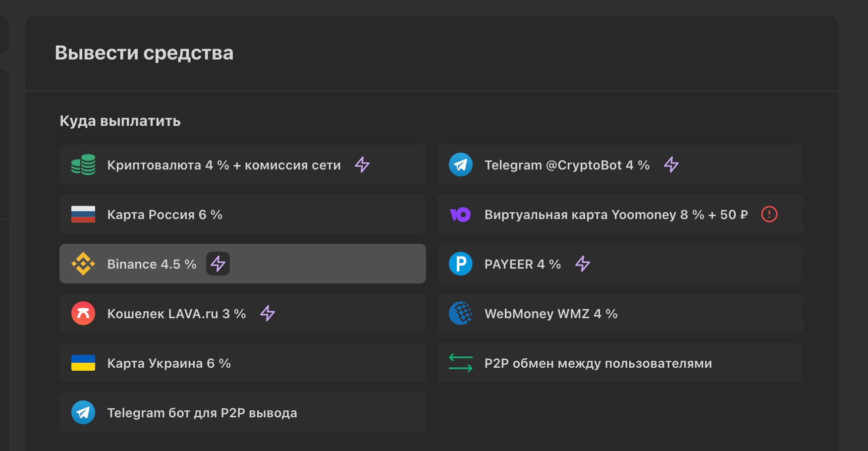Choose WebMoney WMZ 4 % option
868x451 pixels.
[551, 314]
